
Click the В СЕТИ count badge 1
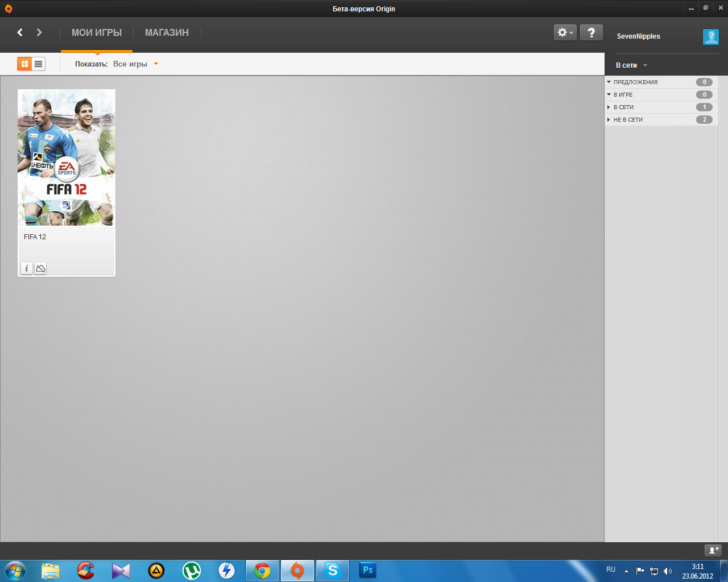(x=704, y=107)
